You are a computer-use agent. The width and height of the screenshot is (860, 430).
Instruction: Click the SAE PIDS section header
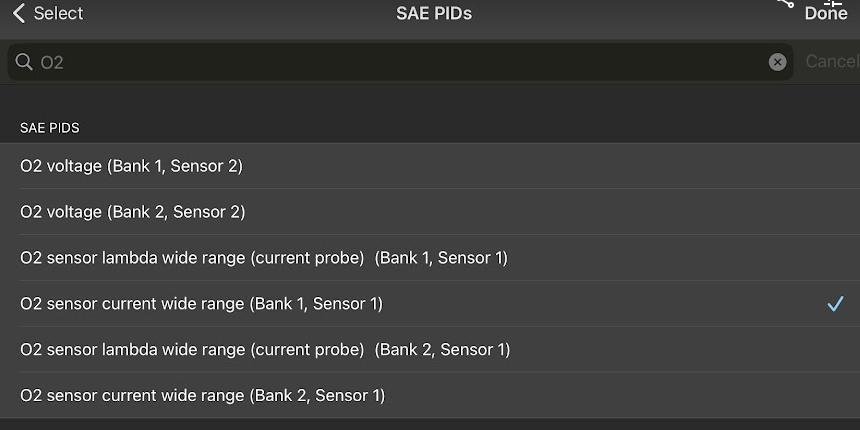tap(50, 128)
